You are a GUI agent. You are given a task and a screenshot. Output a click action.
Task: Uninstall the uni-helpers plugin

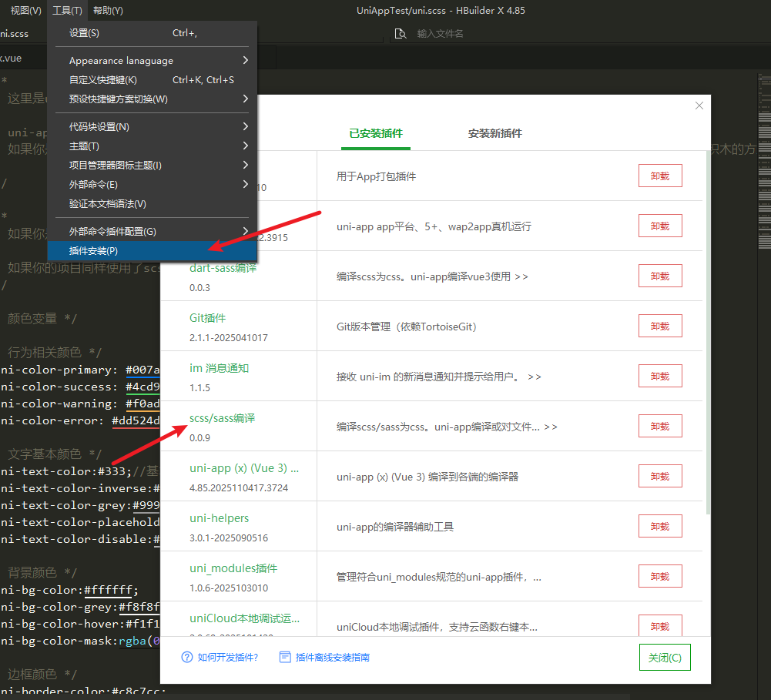(x=660, y=527)
